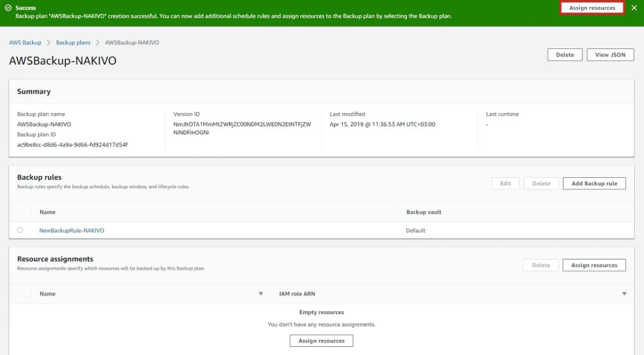Click Assign resources in the success banner

coord(592,8)
